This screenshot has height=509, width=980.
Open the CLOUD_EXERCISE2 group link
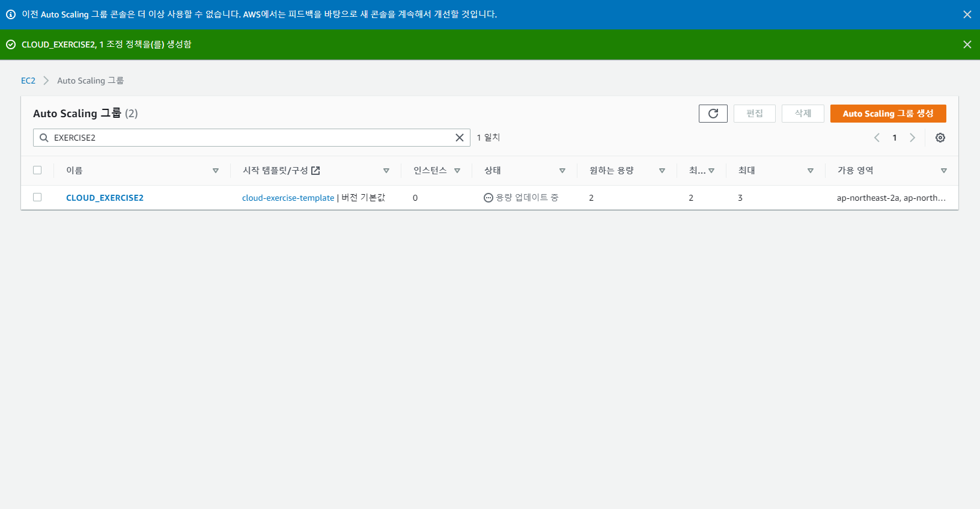point(105,198)
